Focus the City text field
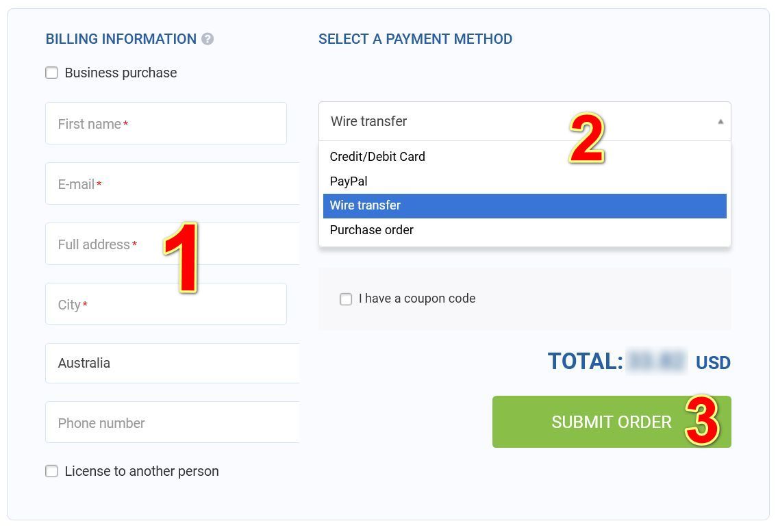Viewport: 778px width, 532px height. pyautogui.click(x=166, y=304)
